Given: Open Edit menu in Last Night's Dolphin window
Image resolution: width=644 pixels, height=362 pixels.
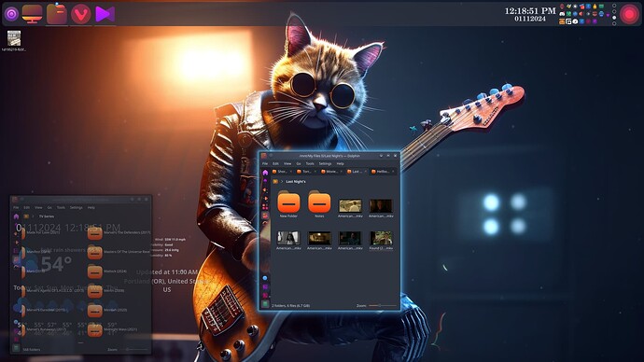Looking at the screenshot, I should click(275, 164).
